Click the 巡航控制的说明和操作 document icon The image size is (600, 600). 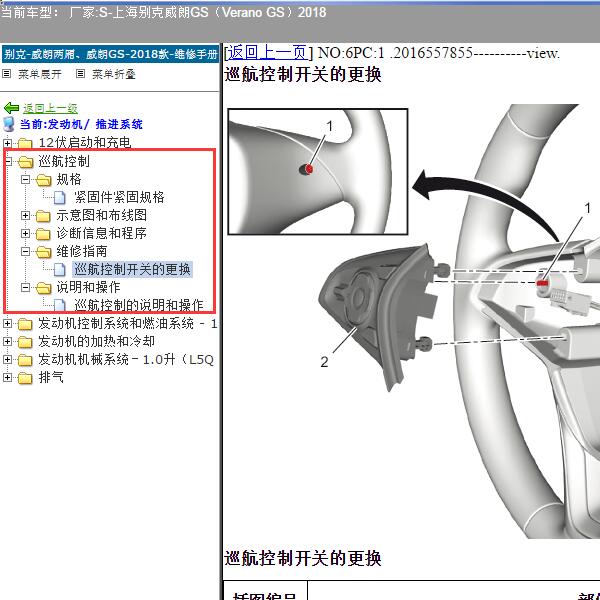59,305
